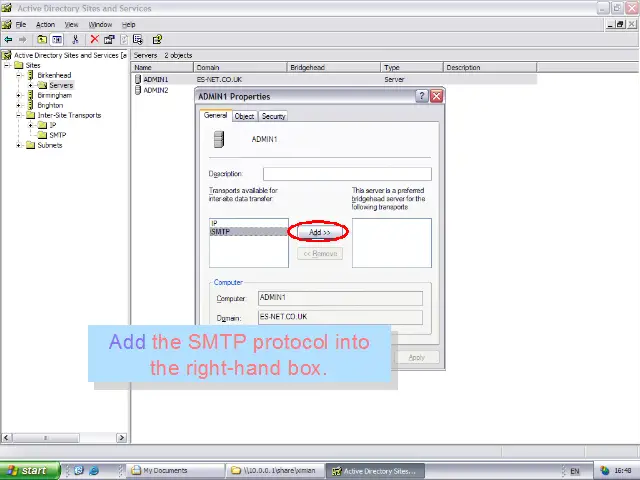This screenshot has height=480, width=640.
Task: Expand the Servers folder node
Action: (31, 85)
